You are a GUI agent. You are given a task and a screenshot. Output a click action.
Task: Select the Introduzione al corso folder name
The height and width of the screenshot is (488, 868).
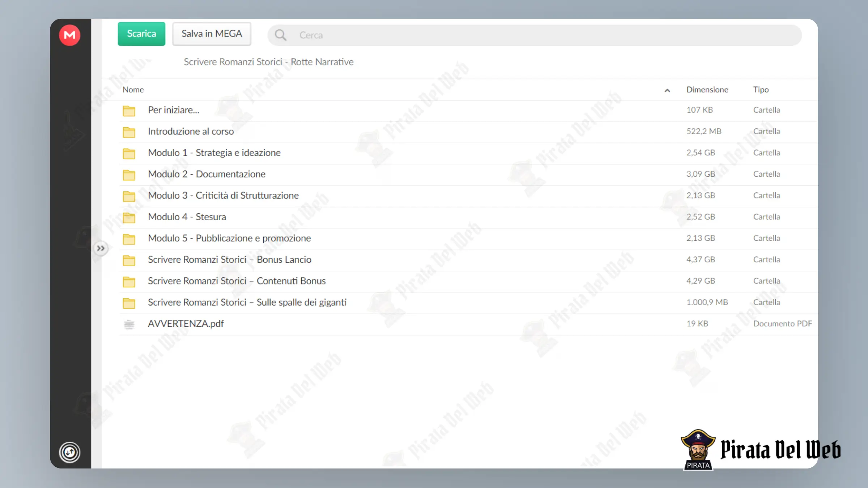(191, 131)
